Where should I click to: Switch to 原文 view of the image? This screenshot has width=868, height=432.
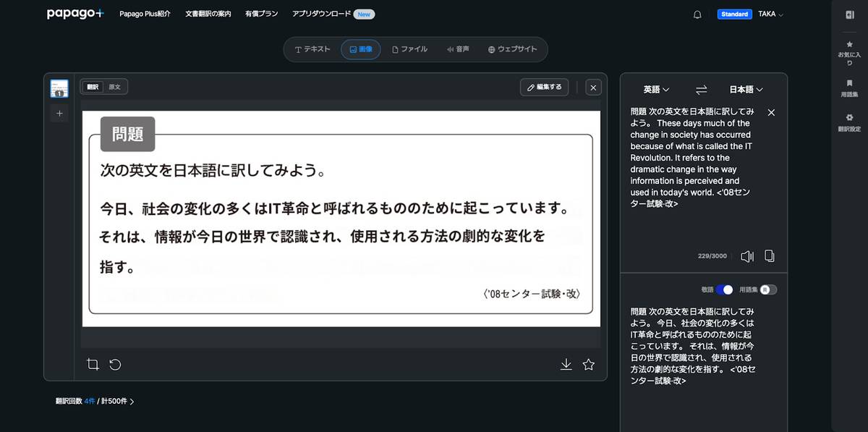(116, 86)
